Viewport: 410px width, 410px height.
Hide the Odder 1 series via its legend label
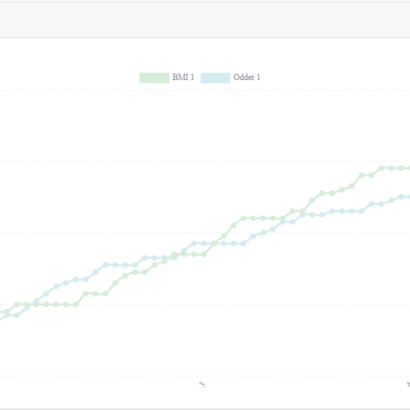point(247,77)
